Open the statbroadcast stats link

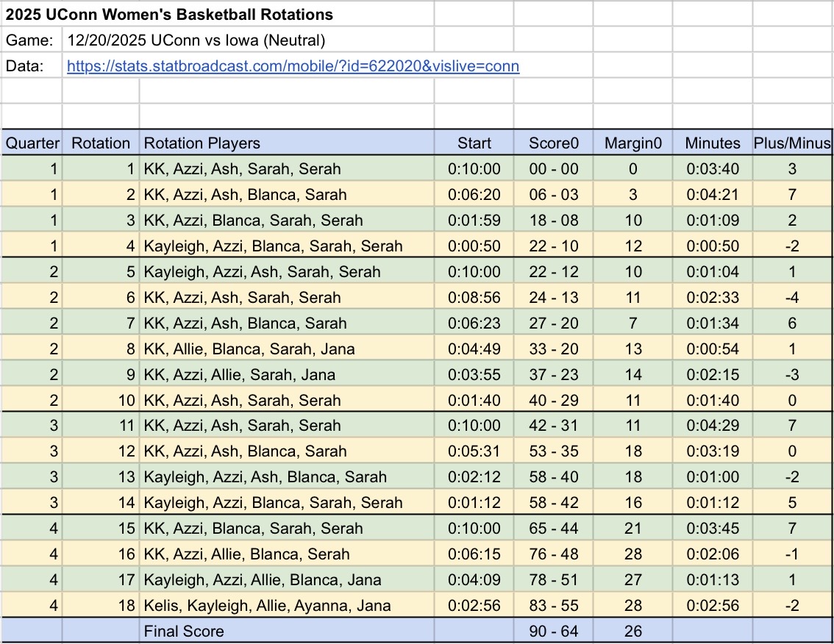click(x=293, y=66)
